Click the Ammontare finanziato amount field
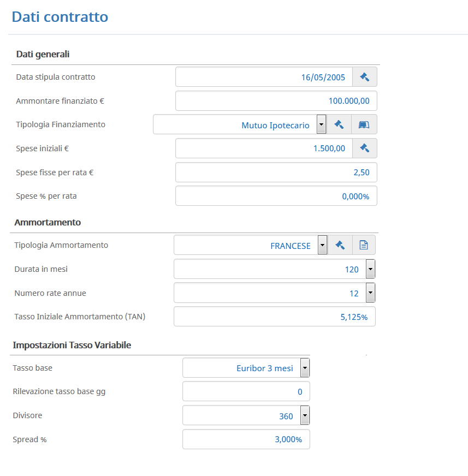The width and height of the screenshot is (468, 476). tap(276, 101)
